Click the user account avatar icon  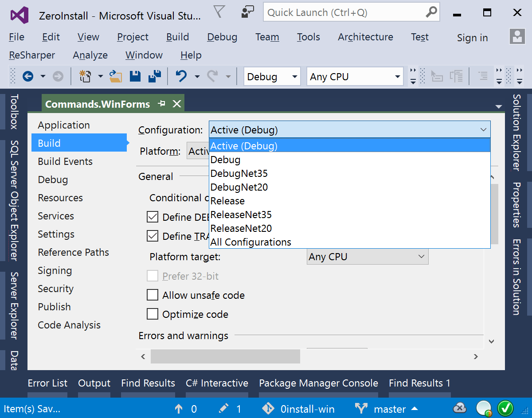coord(517,37)
